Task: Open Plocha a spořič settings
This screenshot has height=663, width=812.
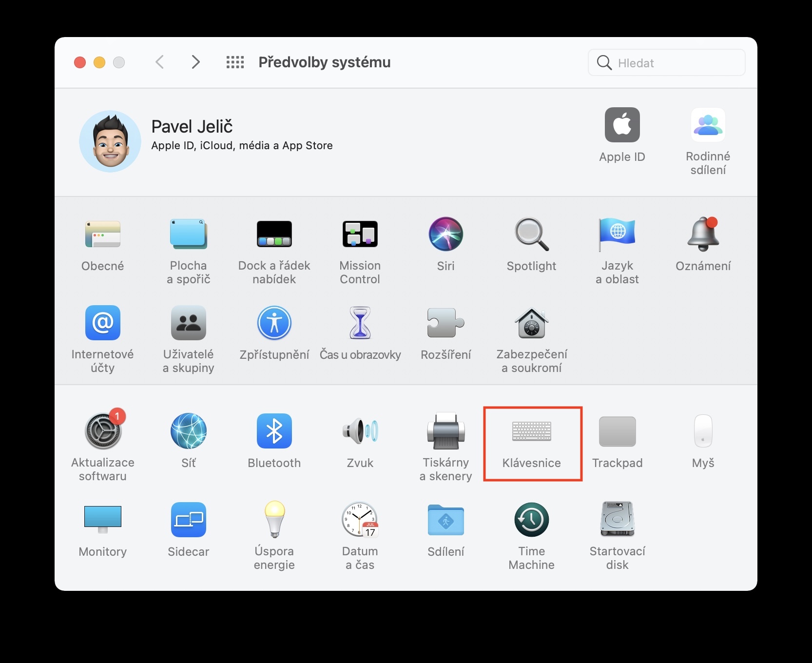Action: (189, 252)
